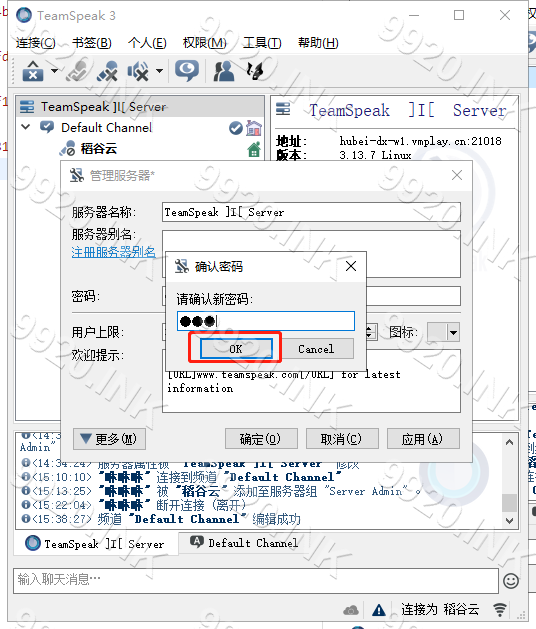
Task: Confirm password with the OK button
Action: pos(236,349)
